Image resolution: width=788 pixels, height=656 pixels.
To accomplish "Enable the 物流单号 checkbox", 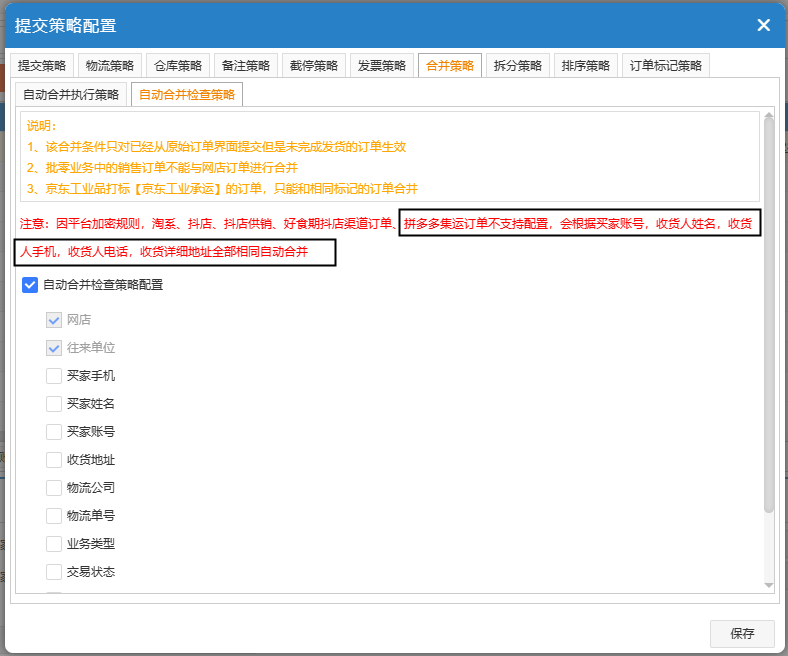I will click(x=54, y=516).
